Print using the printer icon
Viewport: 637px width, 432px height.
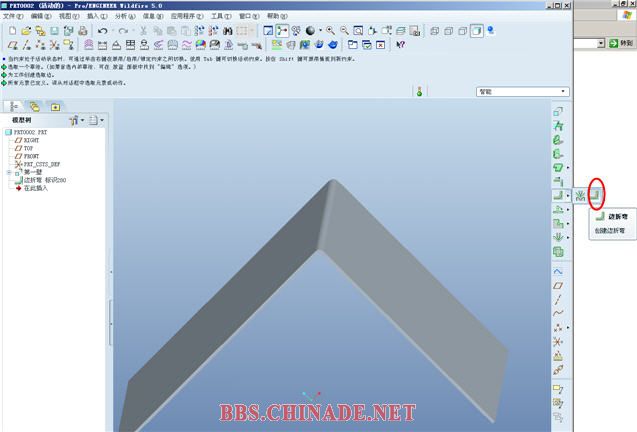[83, 31]
